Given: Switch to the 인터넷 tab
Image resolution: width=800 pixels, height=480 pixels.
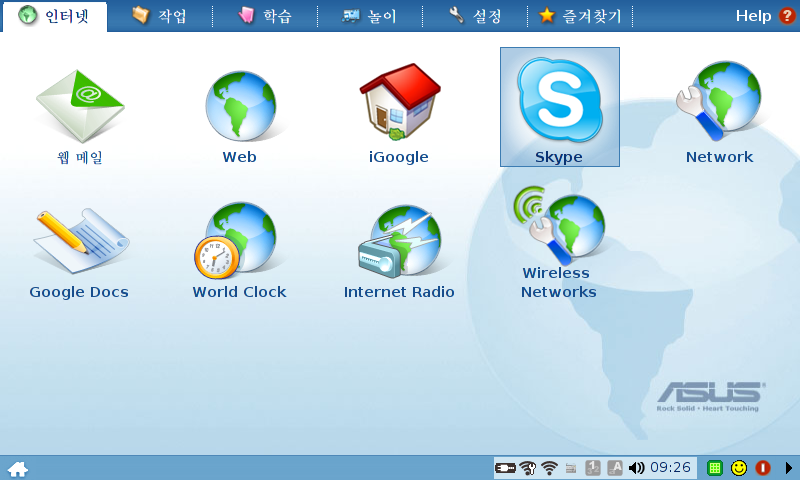Looking at the screenshot, I should [x=55, y=16].
